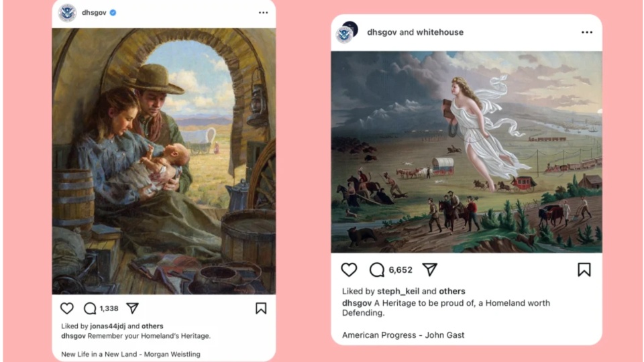Open dhsgov username in the left post header
The width and height of the screenshot is (644, 362).
coord(94,13)
